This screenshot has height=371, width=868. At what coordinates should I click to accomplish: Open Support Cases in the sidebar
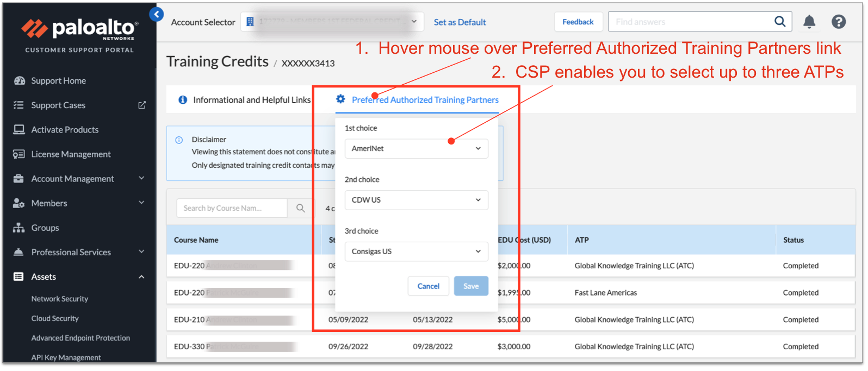click(58, 105)
